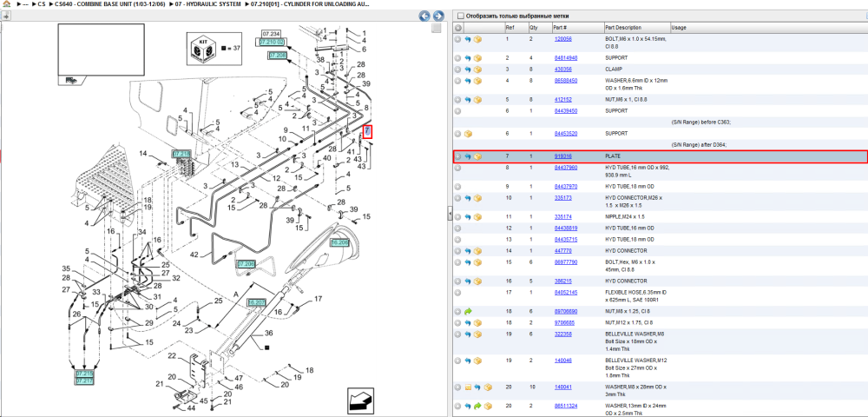Click green arrow in WASHER 86511324 row
Viewport: 868px width, 417px height.
[477, 406]
